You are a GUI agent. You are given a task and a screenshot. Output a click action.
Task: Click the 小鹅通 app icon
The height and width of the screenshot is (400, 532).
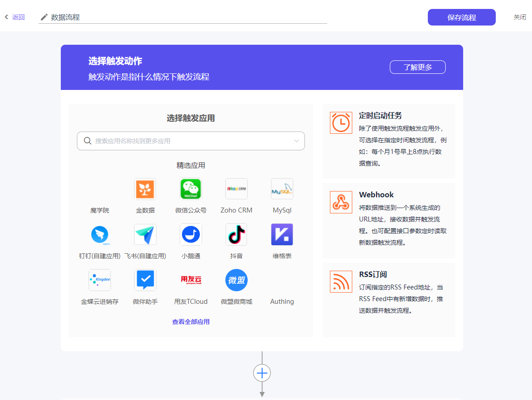[191, 234]
